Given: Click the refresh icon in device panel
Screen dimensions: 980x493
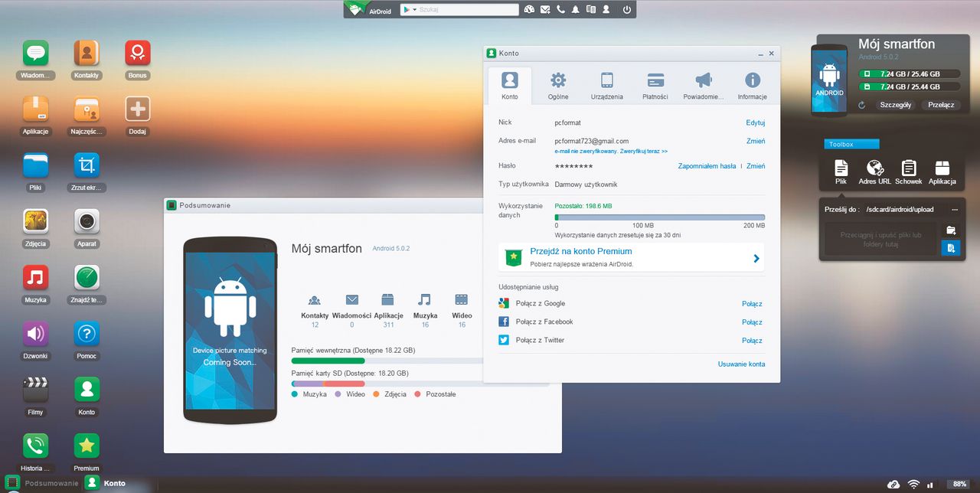Looking at the screenshot, I should pos(861,105).
